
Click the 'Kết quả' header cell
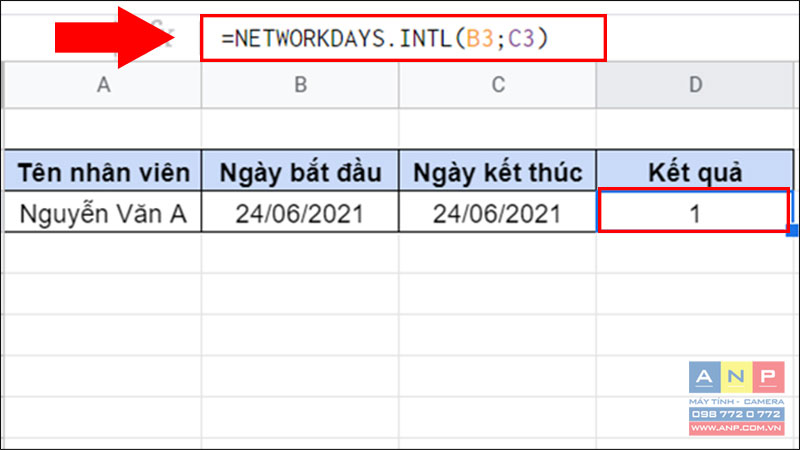tap(696, 172)
